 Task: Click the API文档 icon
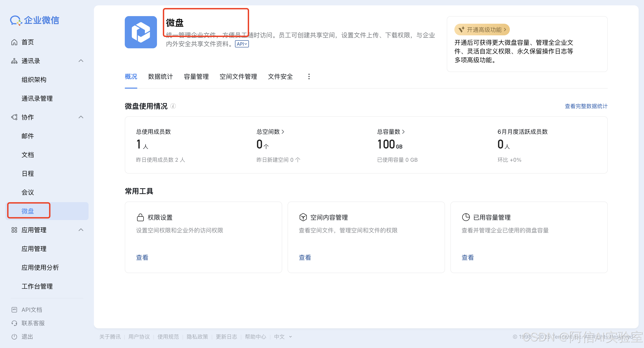pos(14,310)
